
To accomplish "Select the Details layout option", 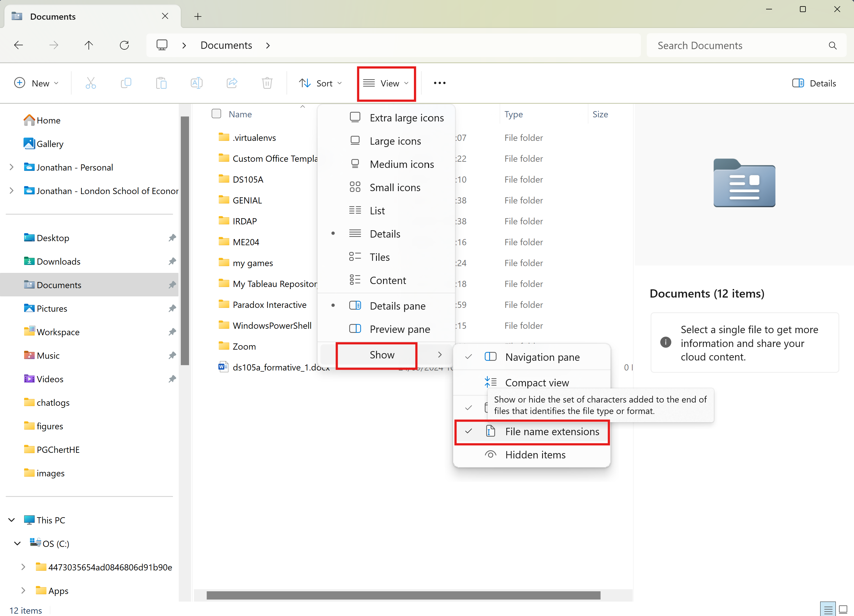I will (x=387, y=234).
